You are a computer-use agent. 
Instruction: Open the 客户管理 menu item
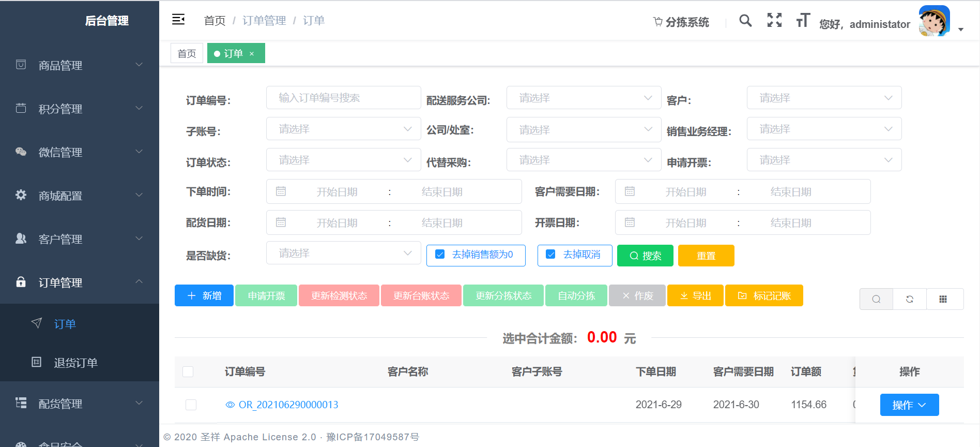click(x=80, y=239)
